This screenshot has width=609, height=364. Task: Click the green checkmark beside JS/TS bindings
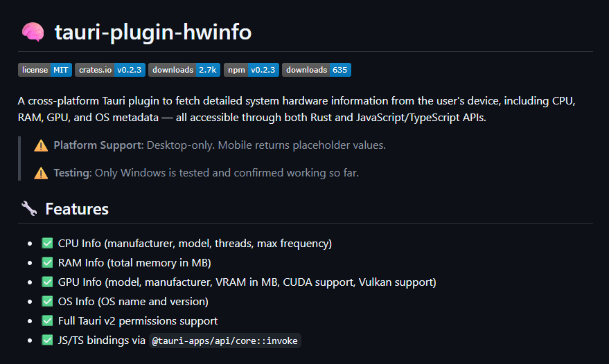point(47,340)
